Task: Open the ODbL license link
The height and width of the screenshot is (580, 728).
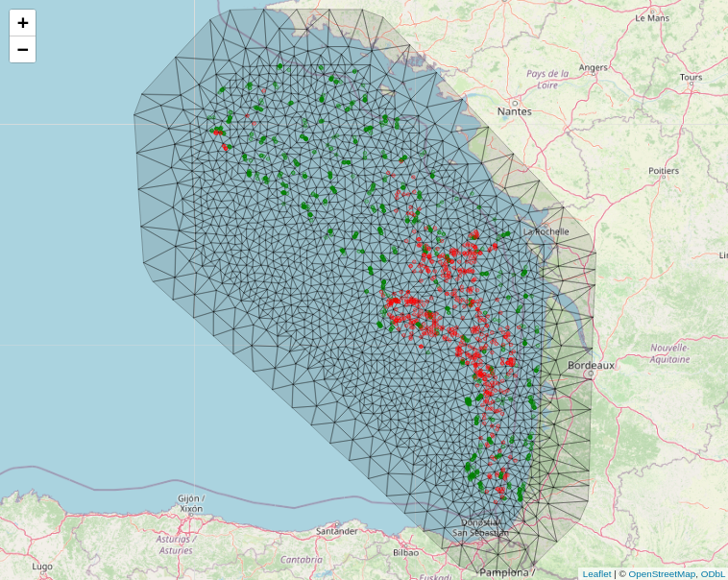Action: 713,573
